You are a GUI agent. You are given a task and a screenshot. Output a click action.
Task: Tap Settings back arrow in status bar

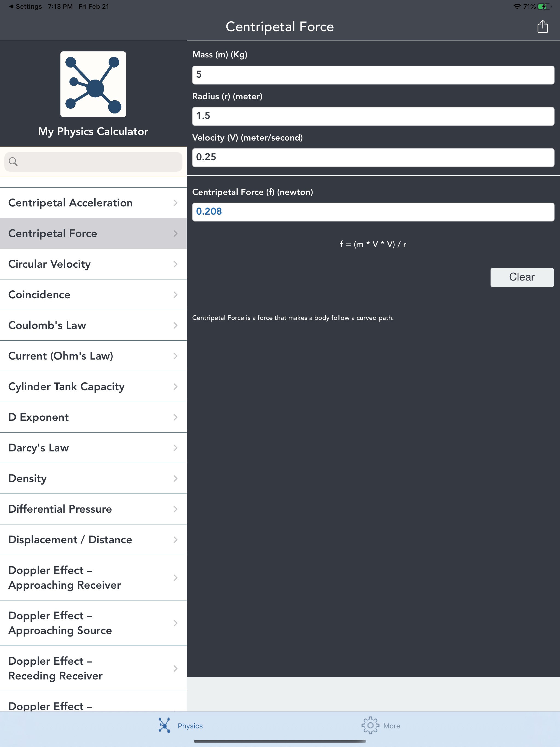[11, 6]
